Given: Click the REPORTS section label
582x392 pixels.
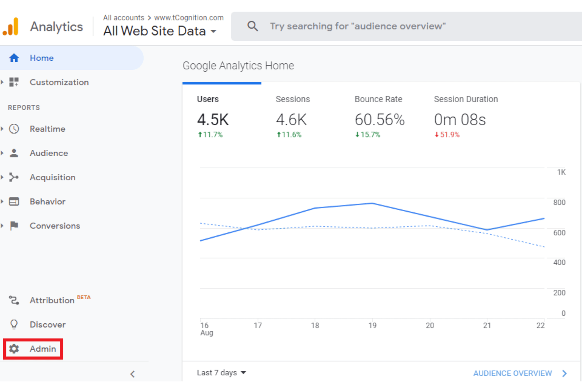Looking at the screenshot, I should 24,108.
